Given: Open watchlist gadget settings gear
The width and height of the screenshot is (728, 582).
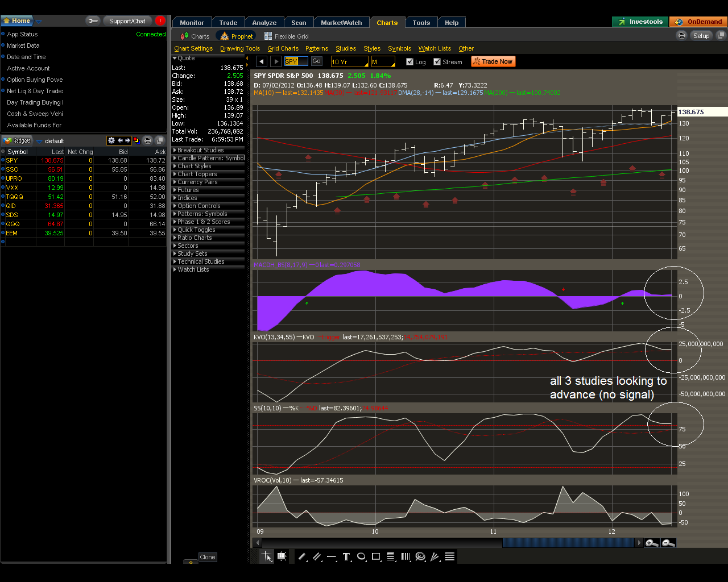Looking at the screenshot, I should coord(111,140).
